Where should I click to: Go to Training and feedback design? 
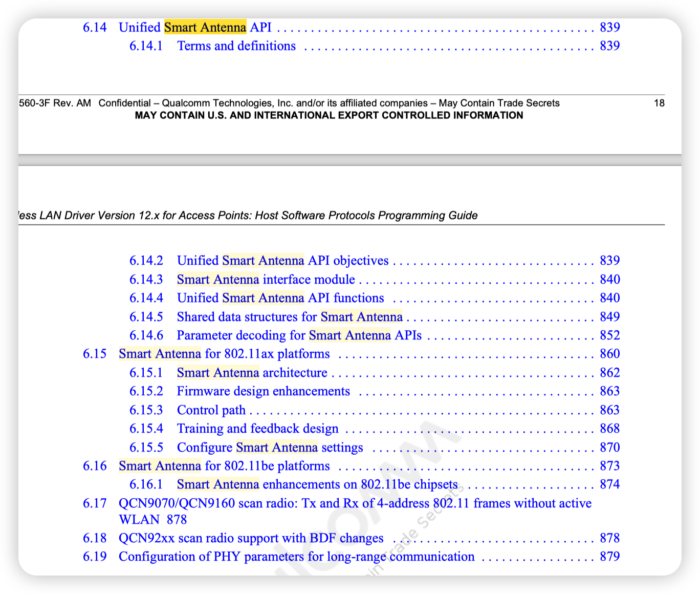click(x=257, y=429)
